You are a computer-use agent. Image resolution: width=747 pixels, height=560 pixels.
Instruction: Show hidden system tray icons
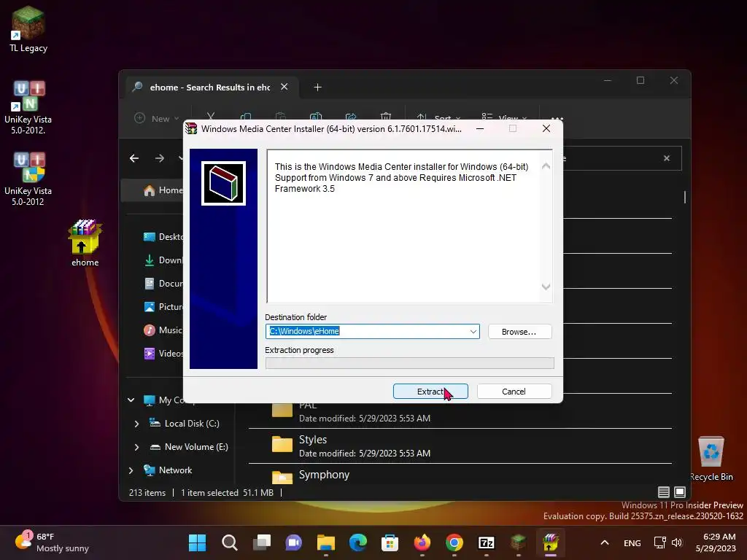pos(605,542)
